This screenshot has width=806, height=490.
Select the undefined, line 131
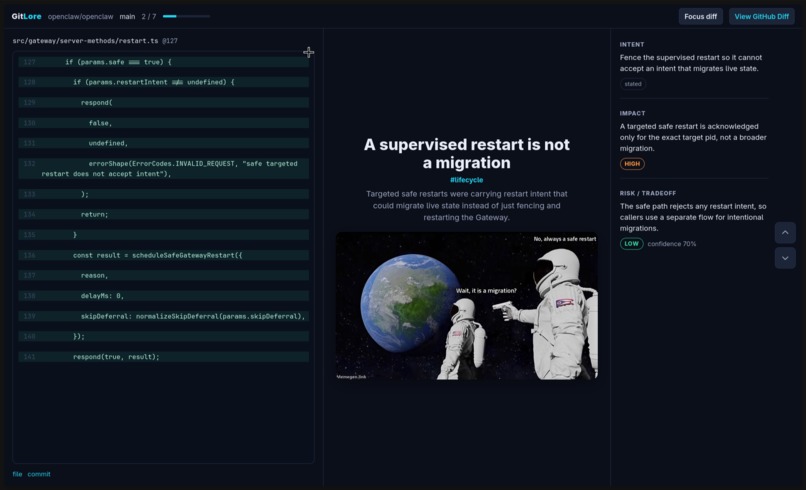click(163, 143)
